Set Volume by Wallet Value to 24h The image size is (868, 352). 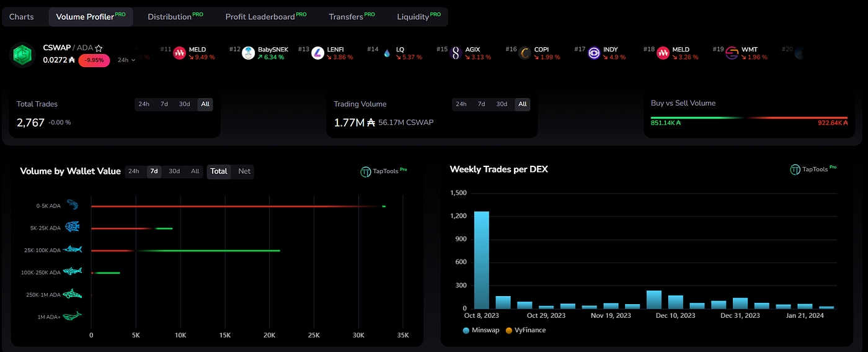[x=134, y=171]
